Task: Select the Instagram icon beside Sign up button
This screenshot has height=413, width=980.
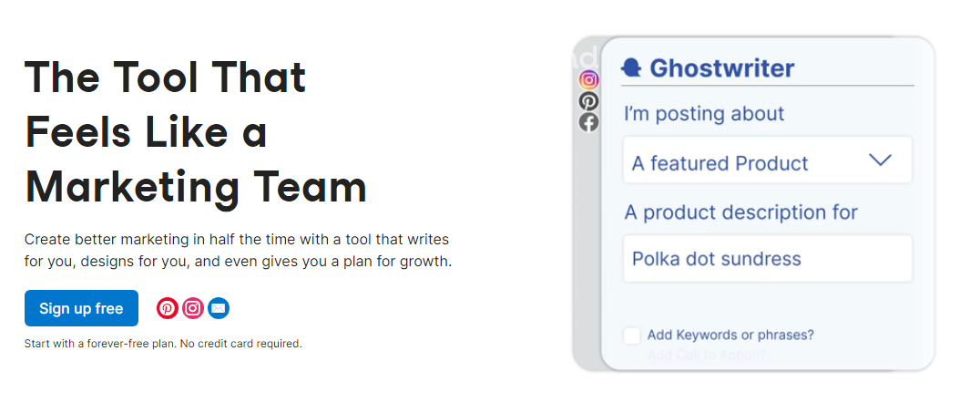Action: point(193,308)
